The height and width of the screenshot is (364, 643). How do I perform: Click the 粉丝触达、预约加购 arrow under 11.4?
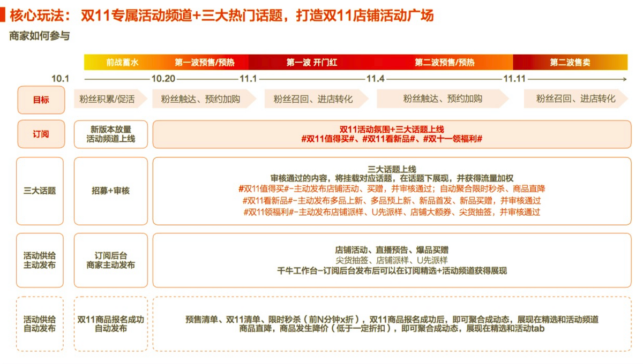pos(443,99)
